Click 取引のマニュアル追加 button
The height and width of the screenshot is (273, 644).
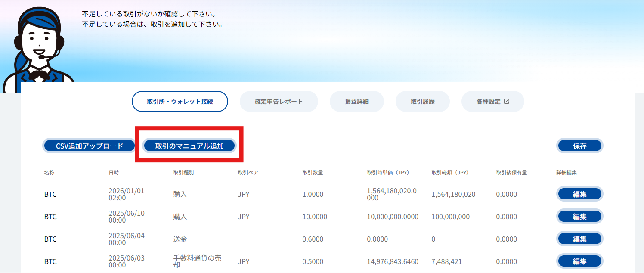(189, 146)
